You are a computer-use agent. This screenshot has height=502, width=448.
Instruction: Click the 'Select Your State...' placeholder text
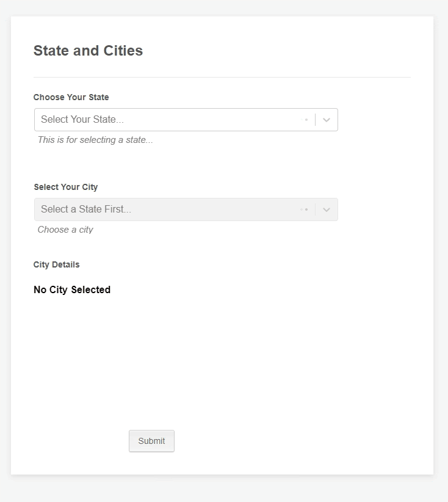click(82, 120)
